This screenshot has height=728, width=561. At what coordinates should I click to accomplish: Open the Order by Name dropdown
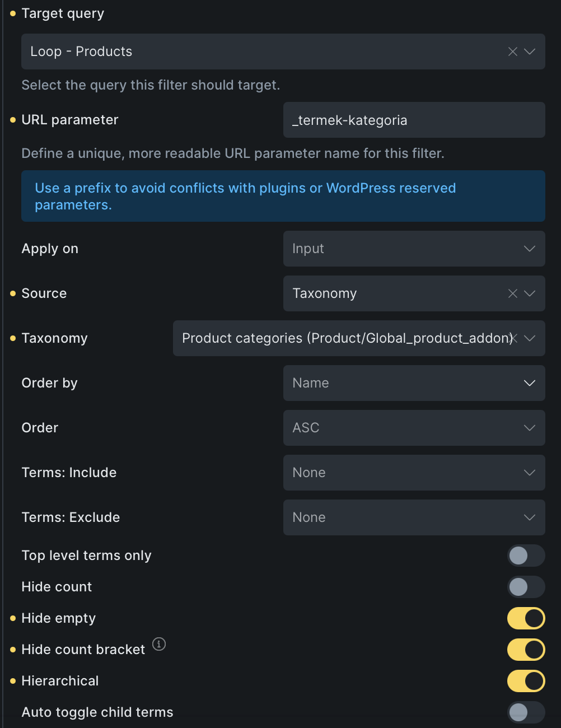414,383
